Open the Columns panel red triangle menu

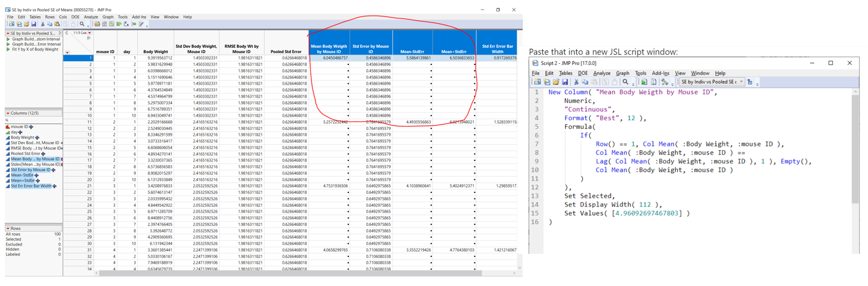coord(8,113)
